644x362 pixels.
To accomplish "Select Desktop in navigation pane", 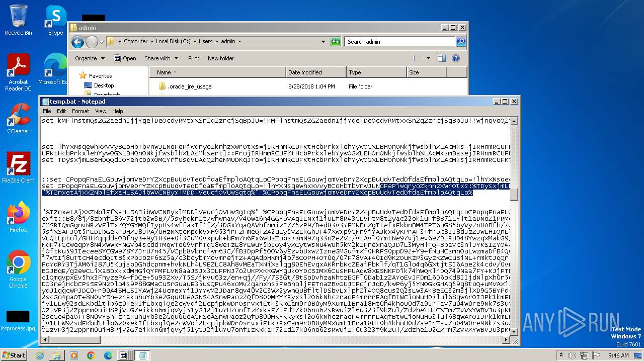I will 104,85.
